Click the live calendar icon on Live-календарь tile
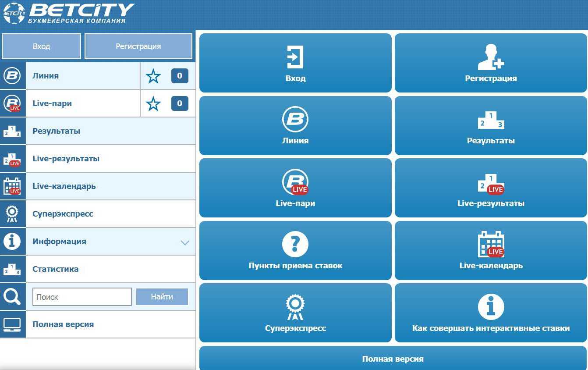The image size is (588, 370). pos(491,244)
